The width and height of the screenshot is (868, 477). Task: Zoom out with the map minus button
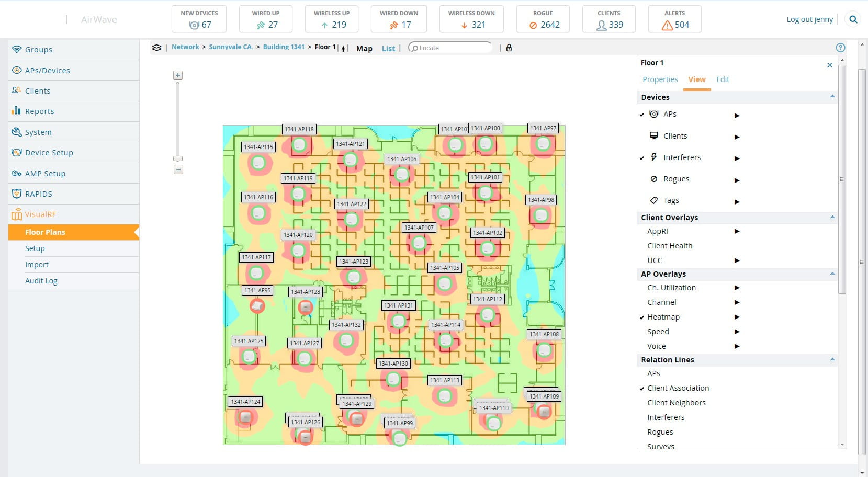pos(178,169)
